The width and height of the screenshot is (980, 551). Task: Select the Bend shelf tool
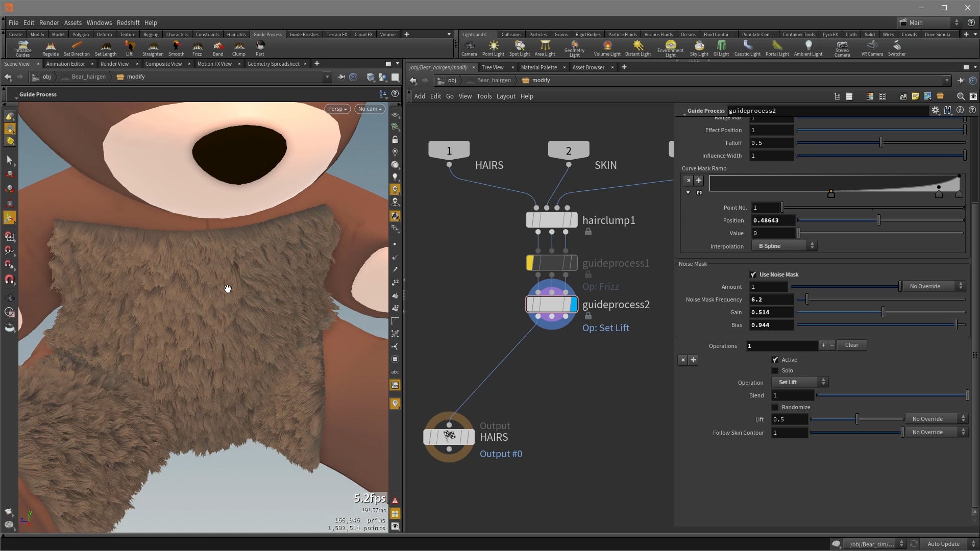point(218,48)
